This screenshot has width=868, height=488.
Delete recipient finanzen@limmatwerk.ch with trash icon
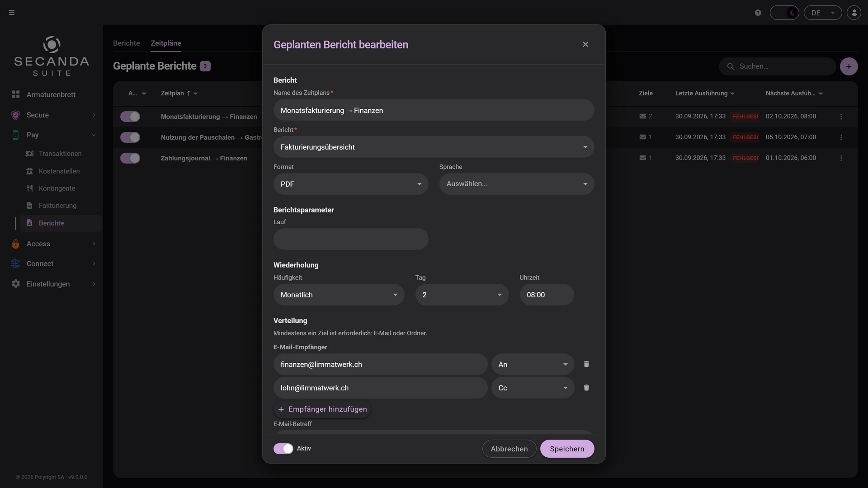(x=586, y=364)
